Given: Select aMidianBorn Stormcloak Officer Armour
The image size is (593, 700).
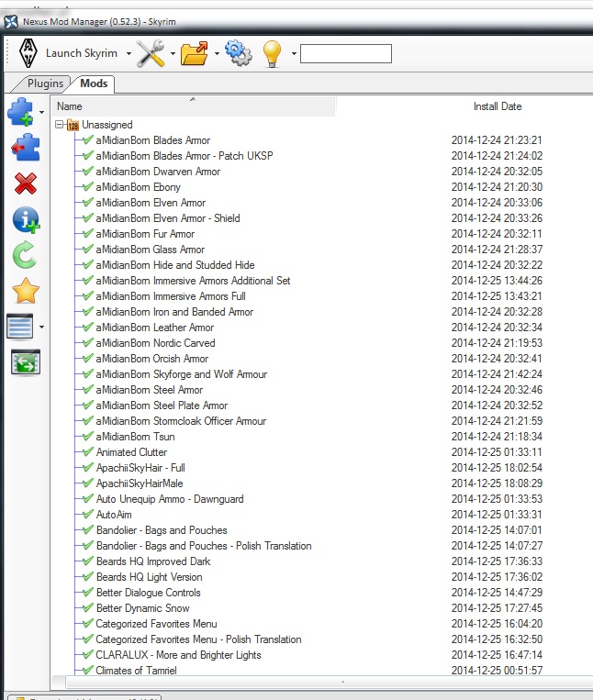Looking at the screenshot, I should pos(181,421).
